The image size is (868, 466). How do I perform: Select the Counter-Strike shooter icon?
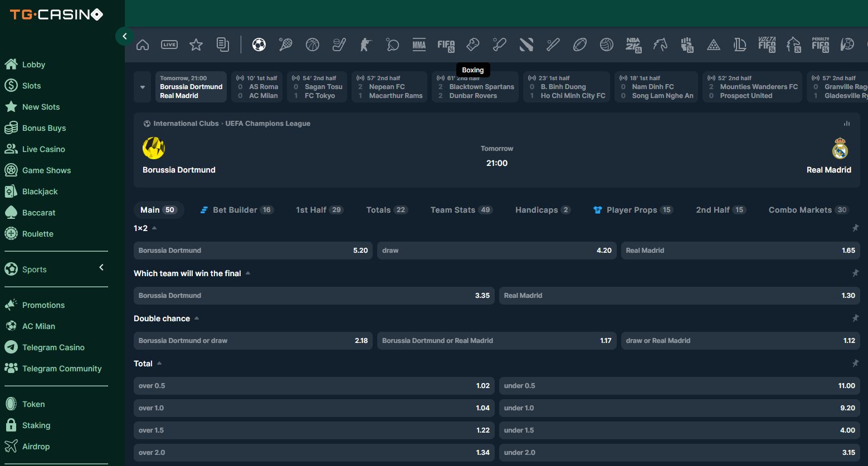365,45
